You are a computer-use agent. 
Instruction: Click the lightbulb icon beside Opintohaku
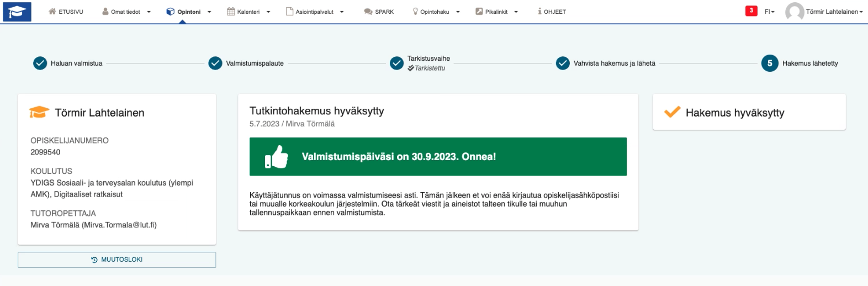coord(415,12)
